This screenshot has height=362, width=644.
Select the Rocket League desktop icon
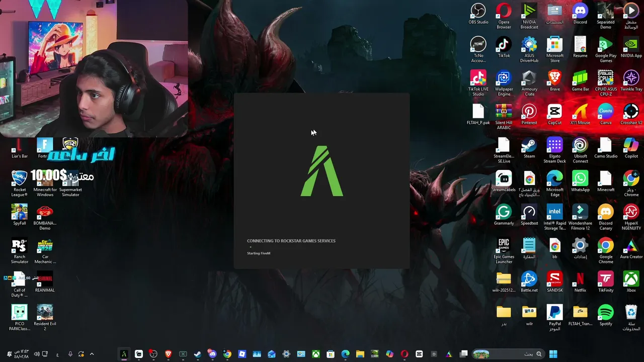[20, 184]
